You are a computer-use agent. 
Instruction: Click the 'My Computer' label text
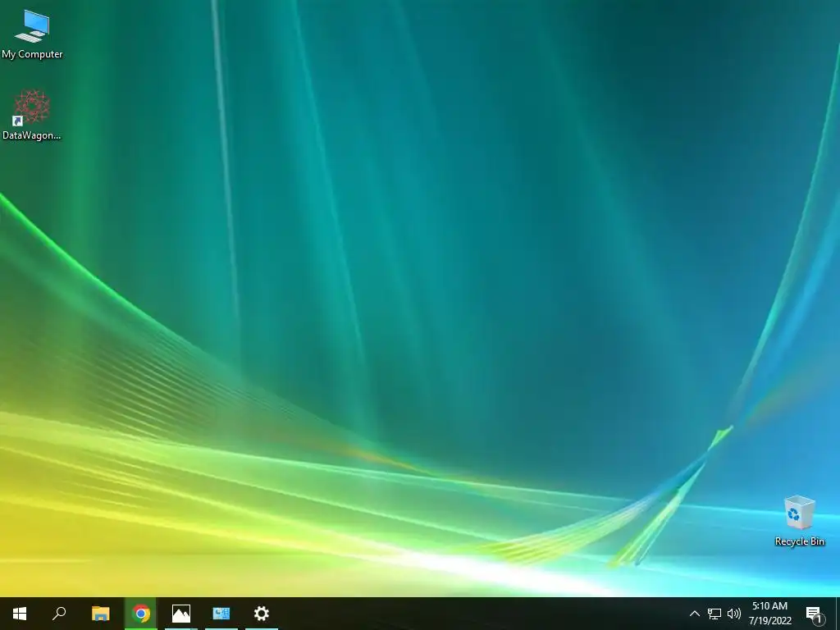point(32,54)
